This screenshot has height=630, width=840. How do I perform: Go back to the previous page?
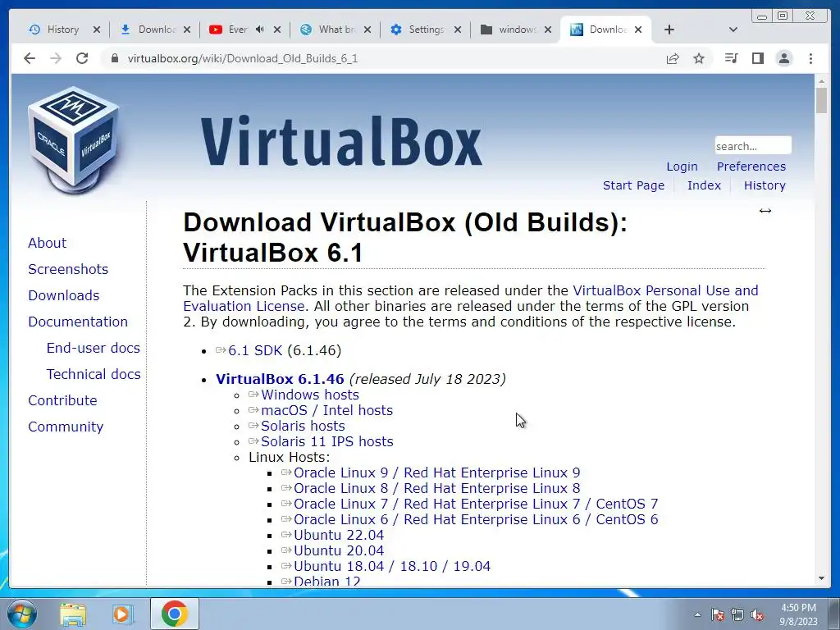coord(30,58)
